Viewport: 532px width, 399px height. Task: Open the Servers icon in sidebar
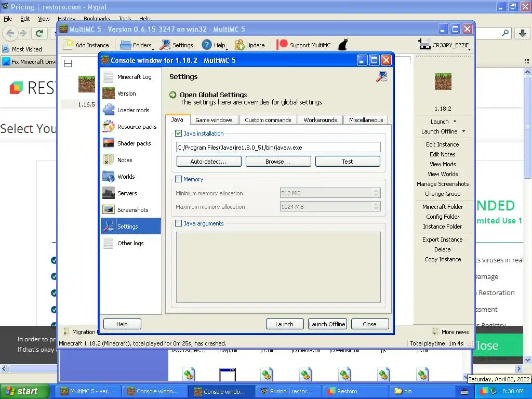tap(108, 193)
